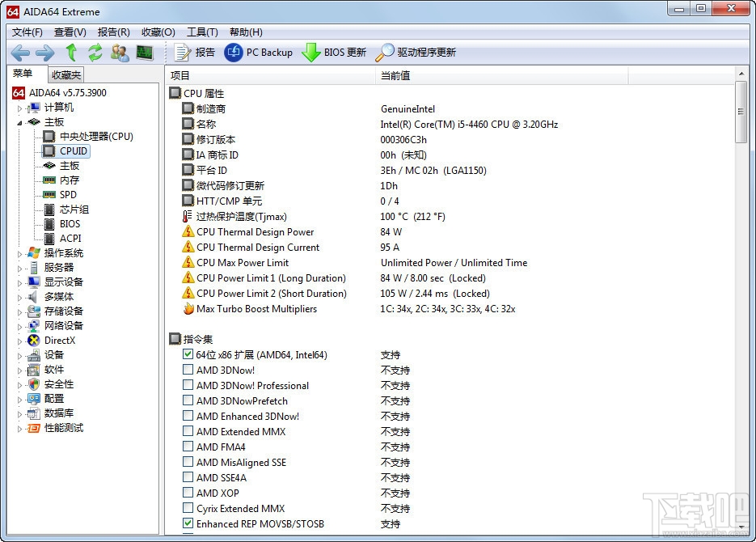Go back with the blue left arrow
Image resolution: width=756 pixels, height=542 pixels.
(20, 53)
